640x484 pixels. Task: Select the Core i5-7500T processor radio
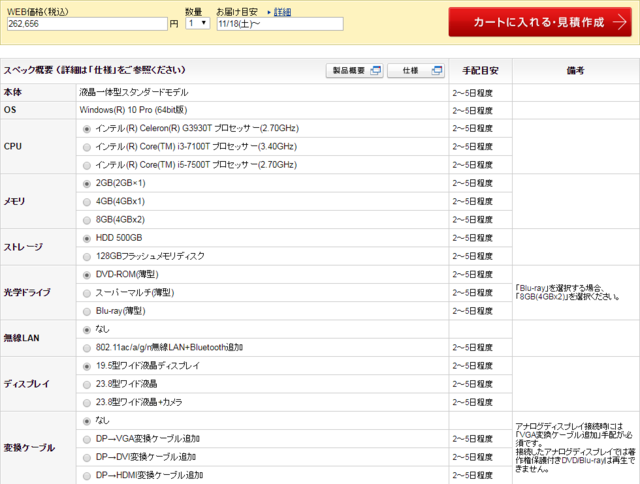coord(87,166)
